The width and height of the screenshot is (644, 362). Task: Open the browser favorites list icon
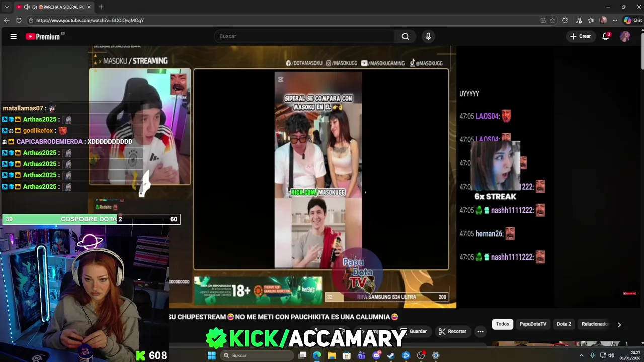(591, 20)
